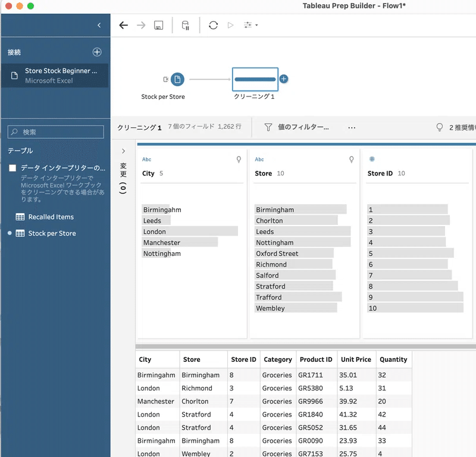Run the flow with play icon
Screen dimensions: 476x457
click(230, 25)
